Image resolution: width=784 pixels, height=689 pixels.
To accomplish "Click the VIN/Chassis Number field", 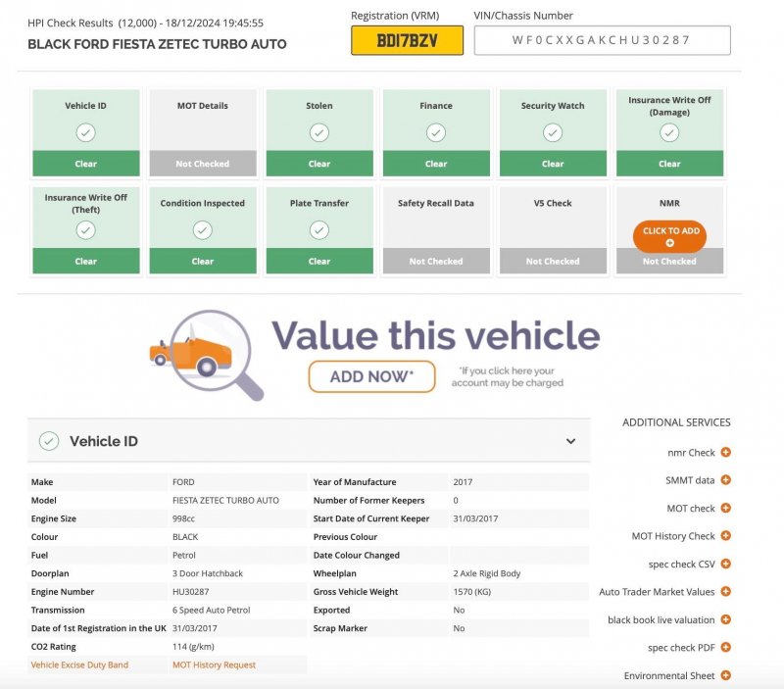I will pos(602,40).
